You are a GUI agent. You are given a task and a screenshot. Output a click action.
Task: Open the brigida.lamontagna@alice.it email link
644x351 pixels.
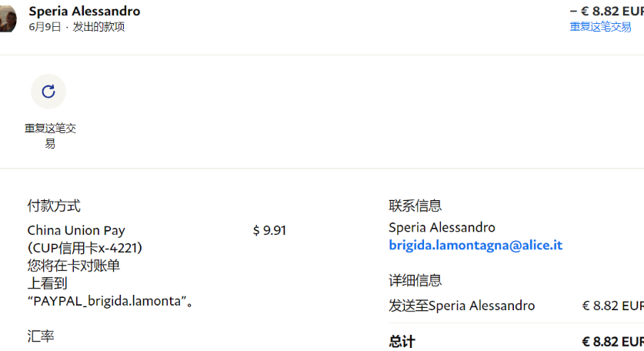(475, 246)
